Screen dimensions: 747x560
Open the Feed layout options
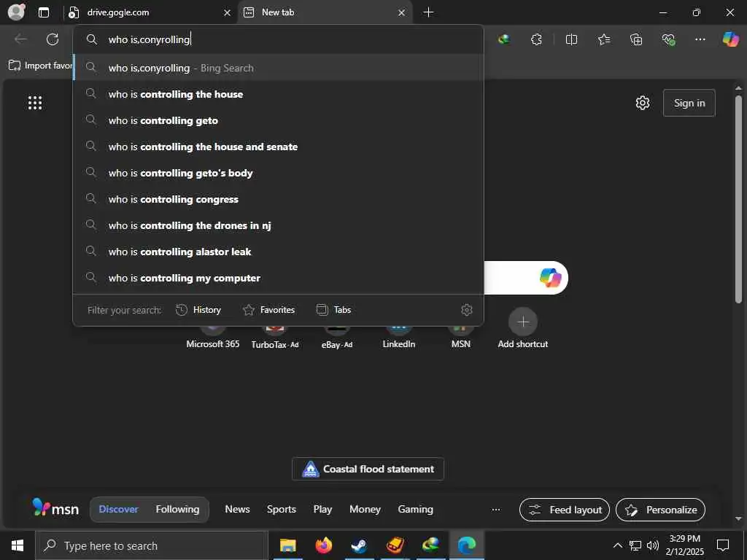click(565, 510)
